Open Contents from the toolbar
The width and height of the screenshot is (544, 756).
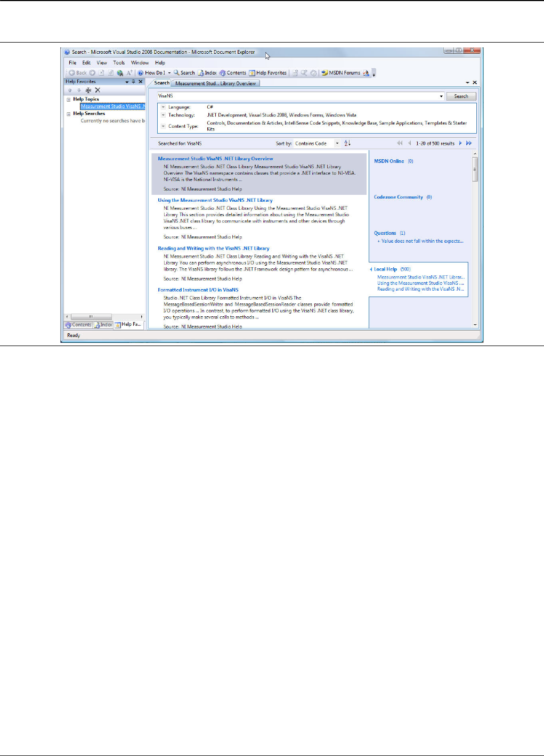click(233, 73)
